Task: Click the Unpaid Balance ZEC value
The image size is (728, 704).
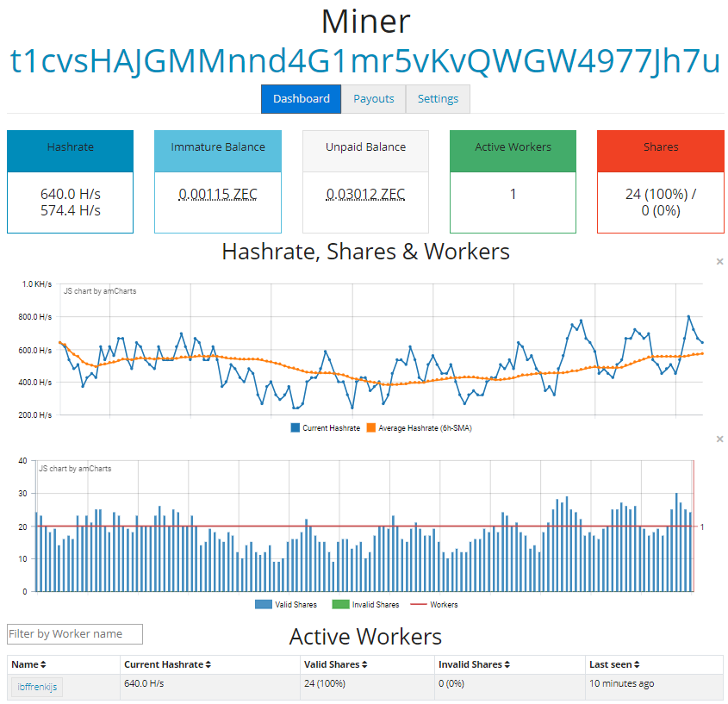Action: (365, 194)
